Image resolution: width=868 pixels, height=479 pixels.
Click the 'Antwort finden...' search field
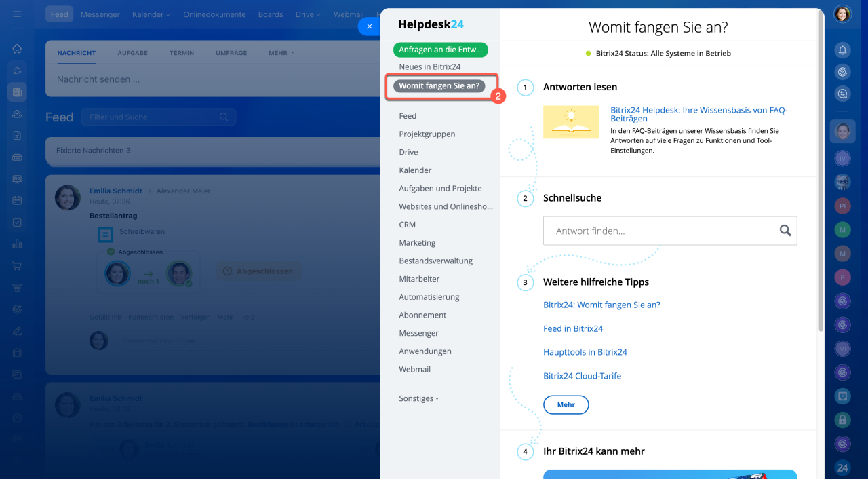670,231
